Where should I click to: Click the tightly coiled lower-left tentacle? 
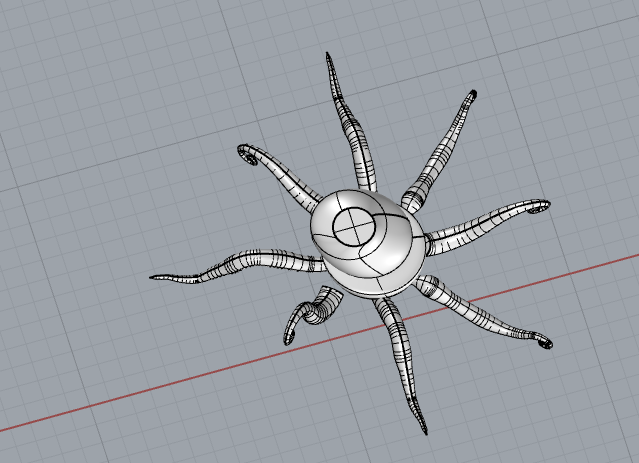(x=318, y=311)
